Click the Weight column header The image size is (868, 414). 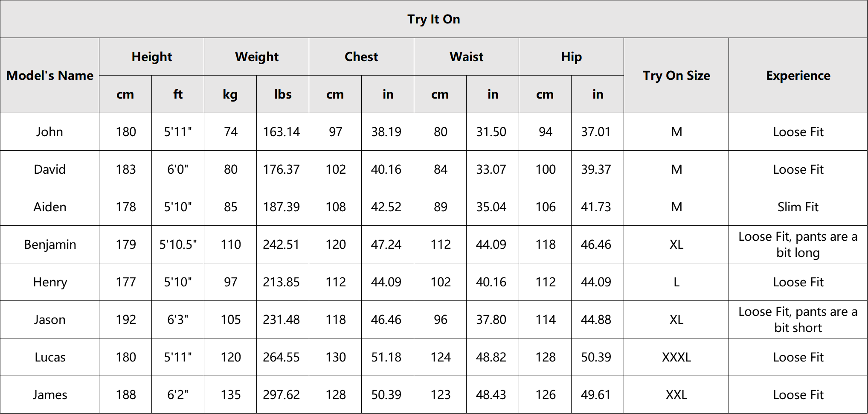256,57
